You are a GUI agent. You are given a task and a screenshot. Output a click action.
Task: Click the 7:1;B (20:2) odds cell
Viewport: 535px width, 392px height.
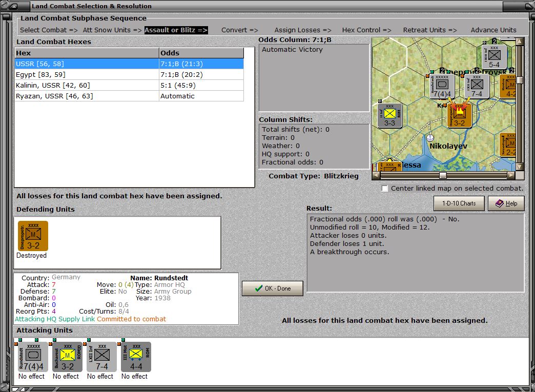pyautogui.click(x=201, y=74)
